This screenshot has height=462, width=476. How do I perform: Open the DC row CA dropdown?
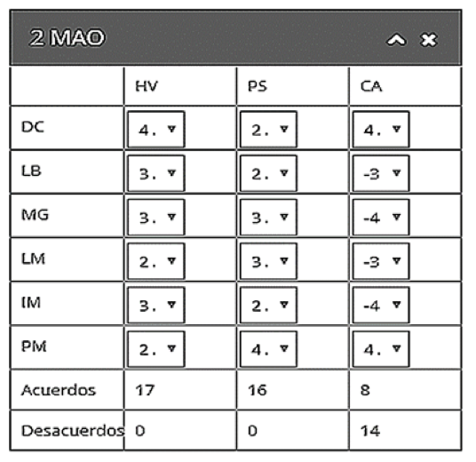381,130
